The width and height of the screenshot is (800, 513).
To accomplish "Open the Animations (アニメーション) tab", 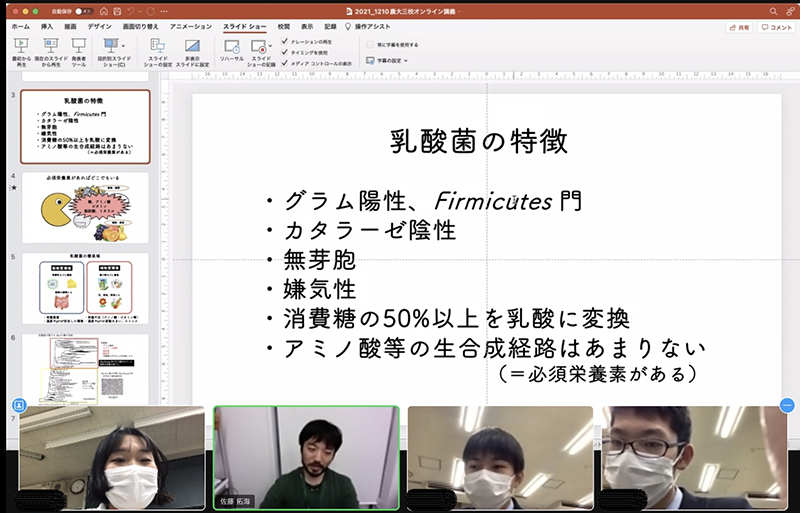I will coord(191,26).
